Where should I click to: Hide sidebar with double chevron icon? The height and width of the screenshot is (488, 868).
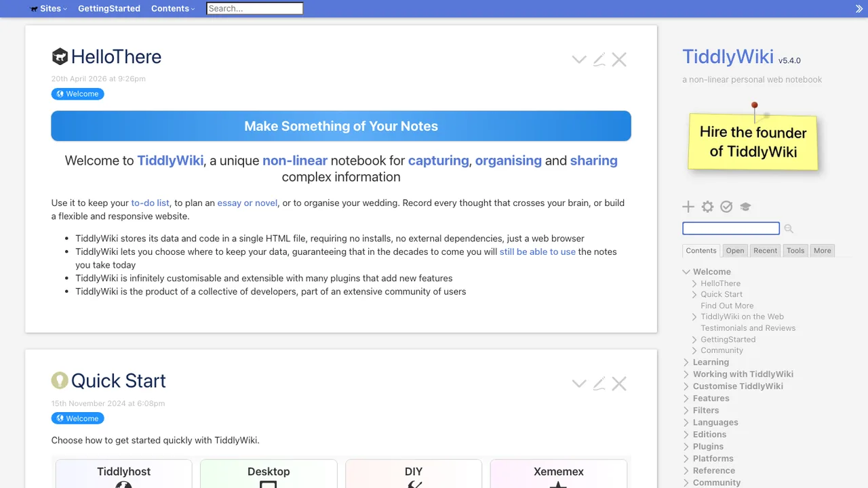(859, 9)
